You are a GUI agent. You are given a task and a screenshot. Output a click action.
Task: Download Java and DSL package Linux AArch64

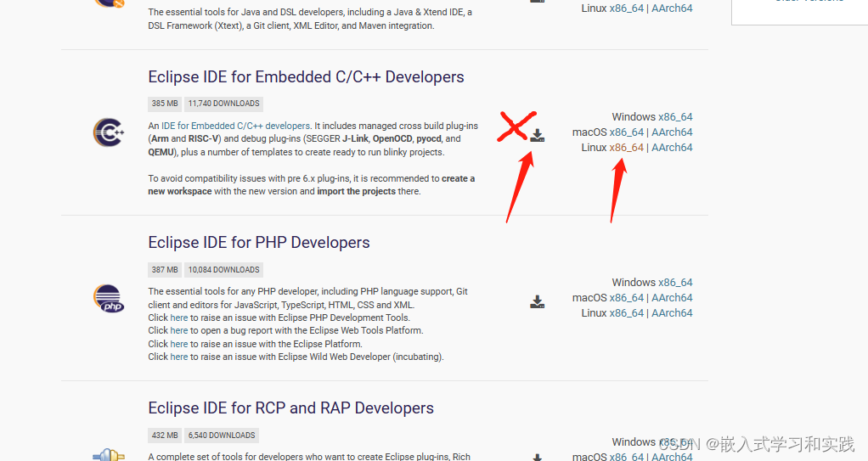coord(672,8)
